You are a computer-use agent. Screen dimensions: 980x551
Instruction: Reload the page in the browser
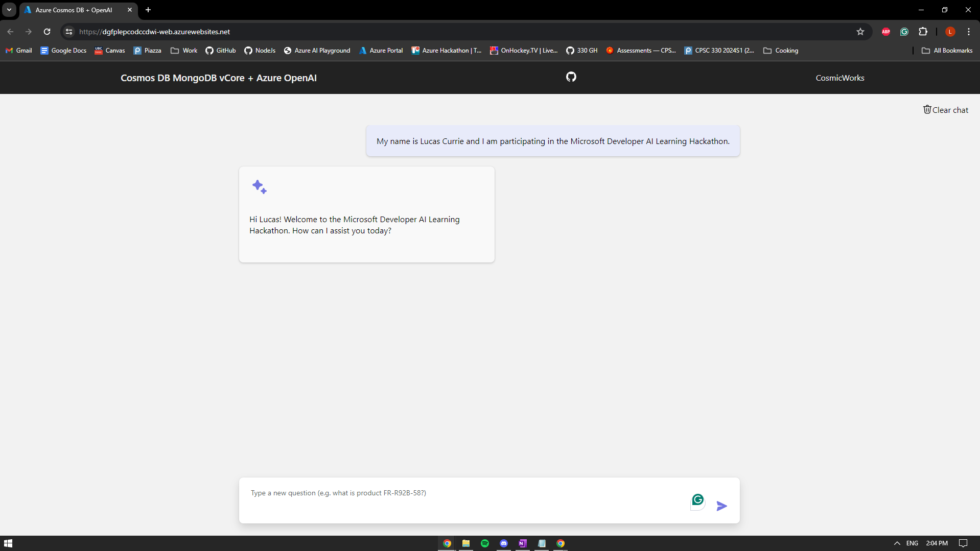click(x=47, y=32)
